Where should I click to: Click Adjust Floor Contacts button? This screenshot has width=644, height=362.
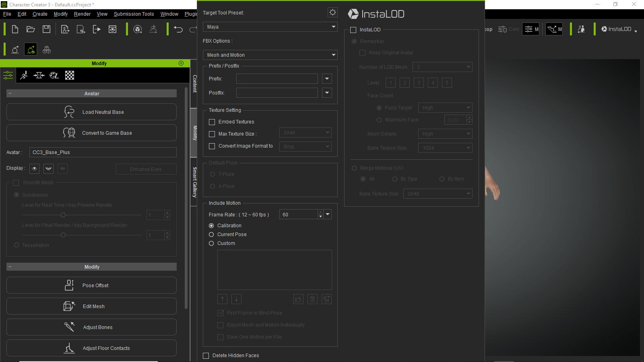tap(91, 348)
